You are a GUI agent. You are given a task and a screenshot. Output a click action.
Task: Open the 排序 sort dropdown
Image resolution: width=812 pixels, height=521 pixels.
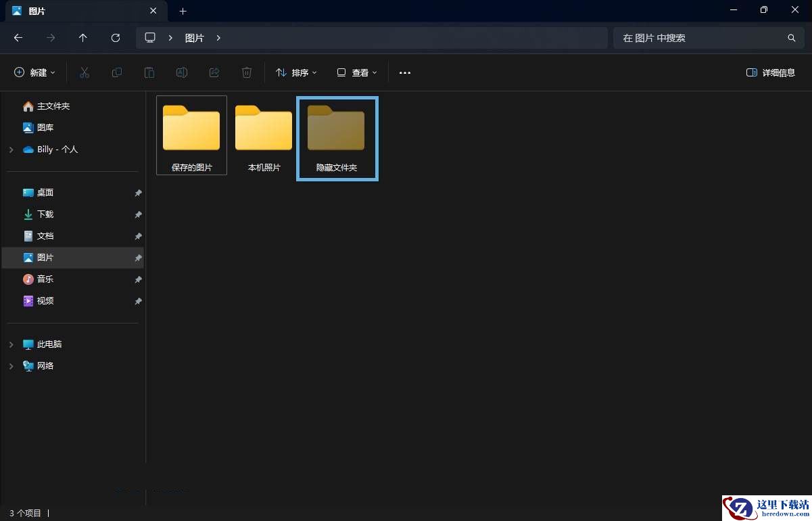296,72
